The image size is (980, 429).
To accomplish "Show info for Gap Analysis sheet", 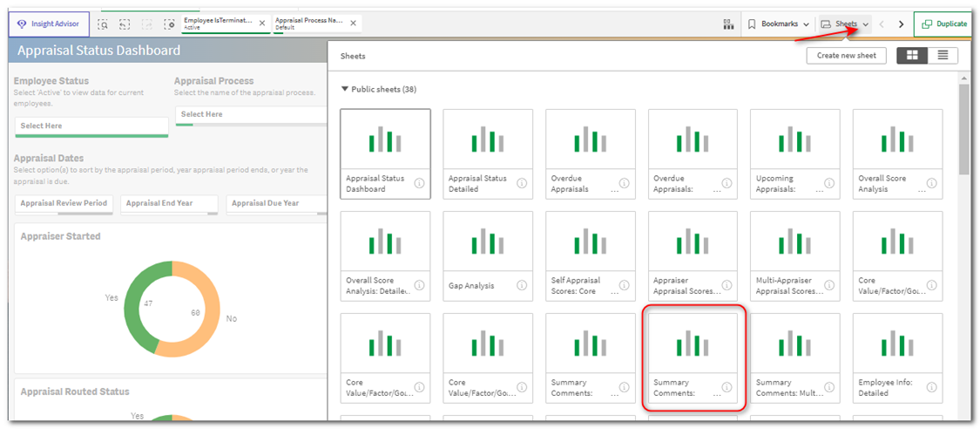I will [522, 285].
